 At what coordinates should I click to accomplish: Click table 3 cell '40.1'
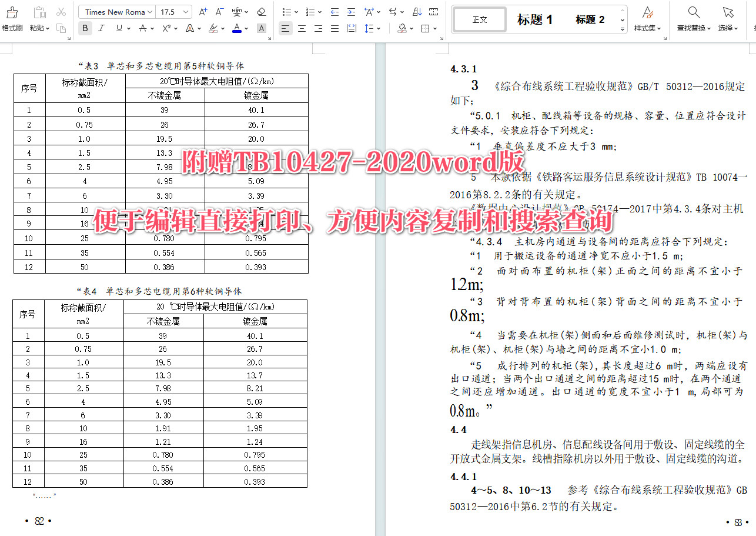(256, 110)
